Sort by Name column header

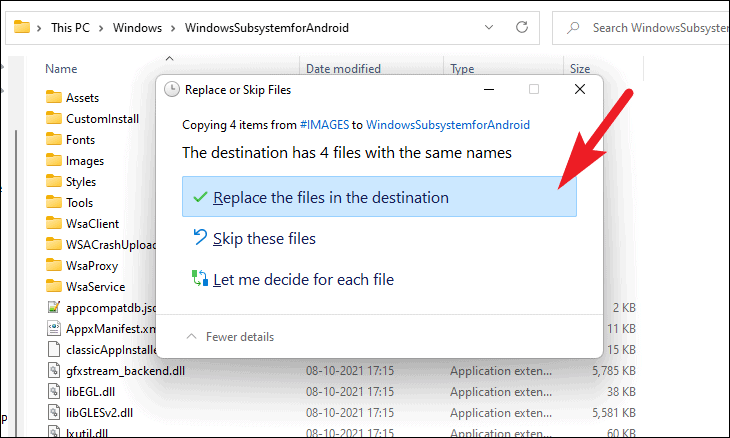[61, 69]
